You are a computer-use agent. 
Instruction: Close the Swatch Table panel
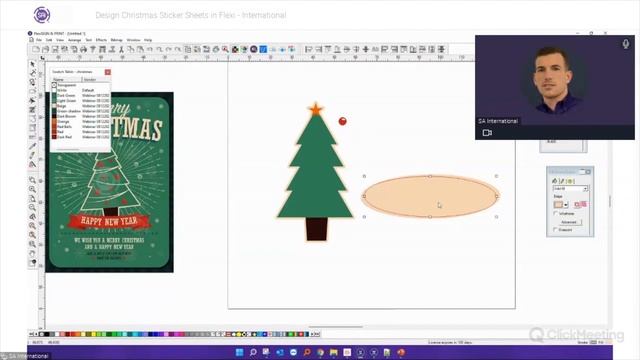point(108,72)
